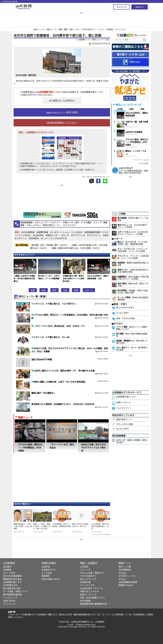Screen dimensions: 163x644
Task: Click the camera icon beside フォトギャラリー
Action: [x=113, y=408]
